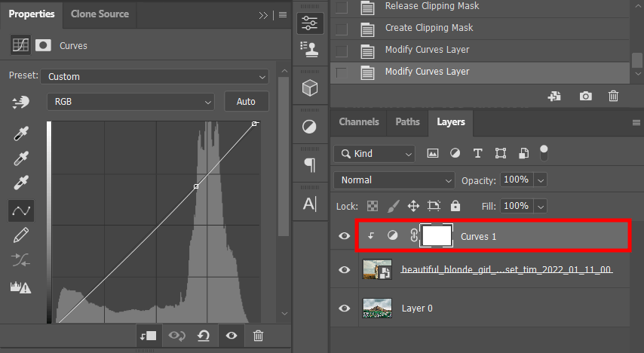Open the Kind layer filter dropdown
The image size is (644, 353).
coord(374,154)
